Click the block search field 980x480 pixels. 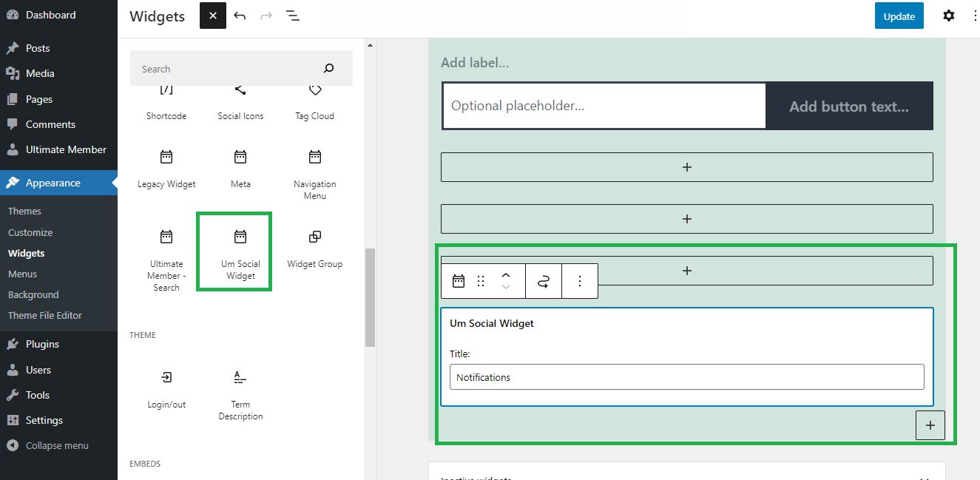tap(229, 69)
